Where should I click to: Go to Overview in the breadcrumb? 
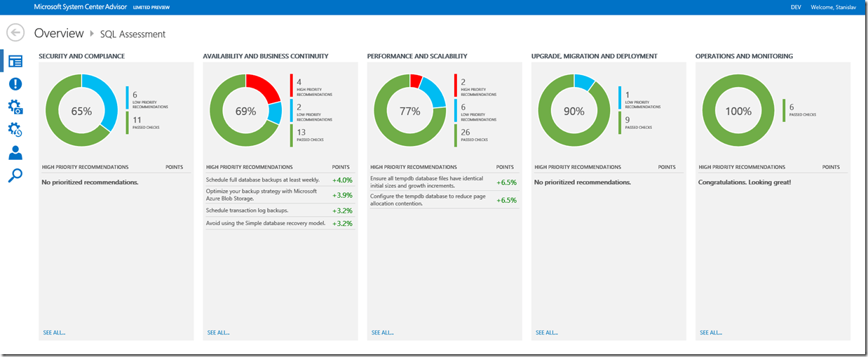click(x=59, y=33)
